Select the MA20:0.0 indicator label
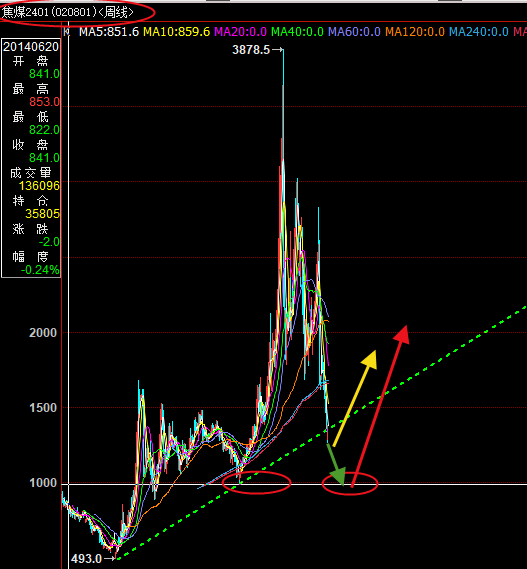This screenshot has width=527, height=569. [240, 32]
